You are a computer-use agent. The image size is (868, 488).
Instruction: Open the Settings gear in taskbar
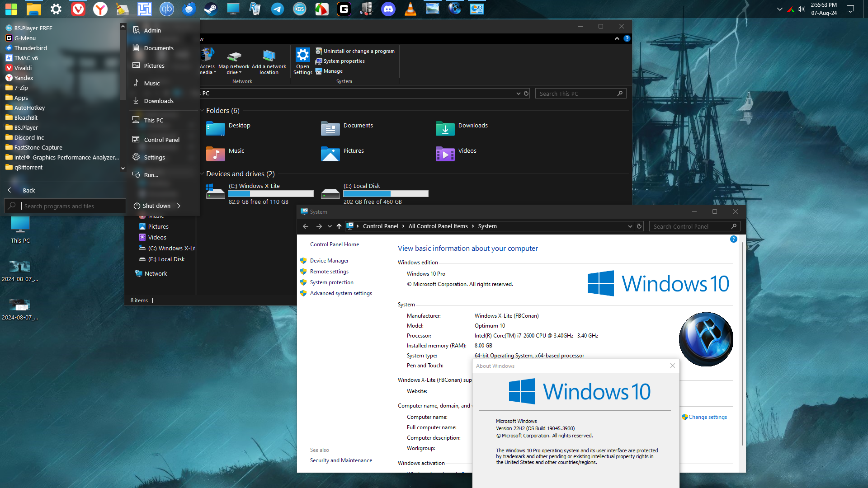[x=56, y=9]
